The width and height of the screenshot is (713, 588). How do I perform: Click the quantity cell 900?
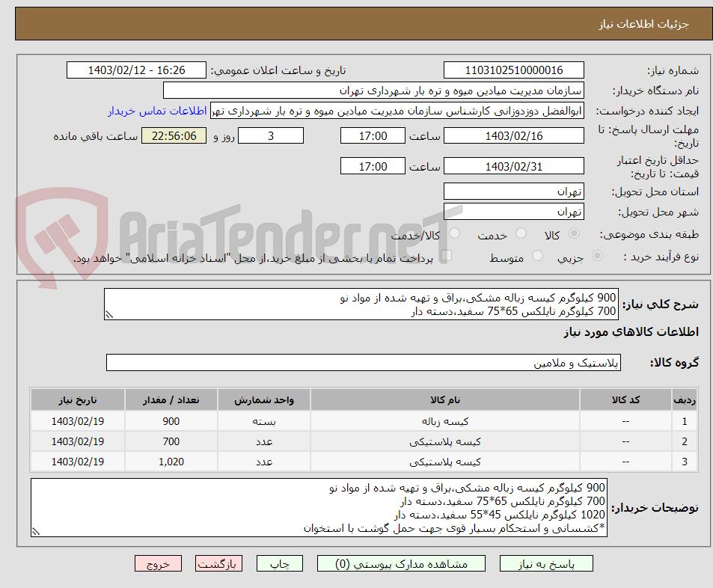coord(171,422)
